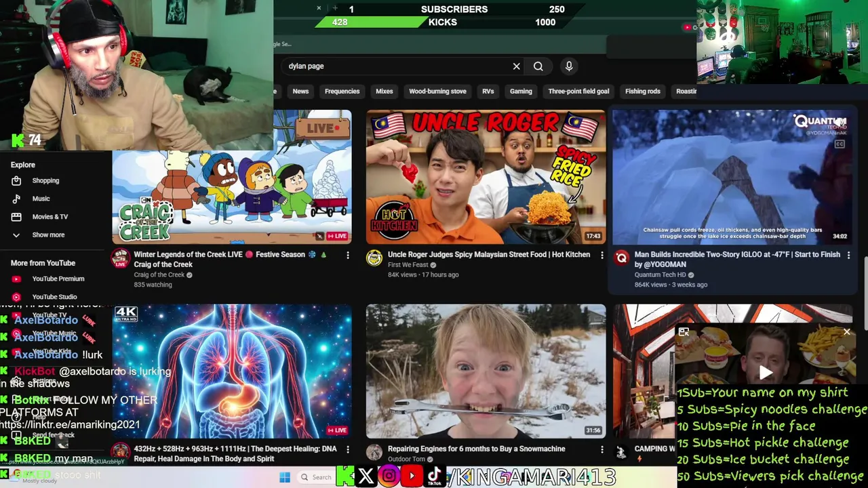Click Quantum Tech HD channel name
Screen dimensions: 868x488
[x=660, y=275]
